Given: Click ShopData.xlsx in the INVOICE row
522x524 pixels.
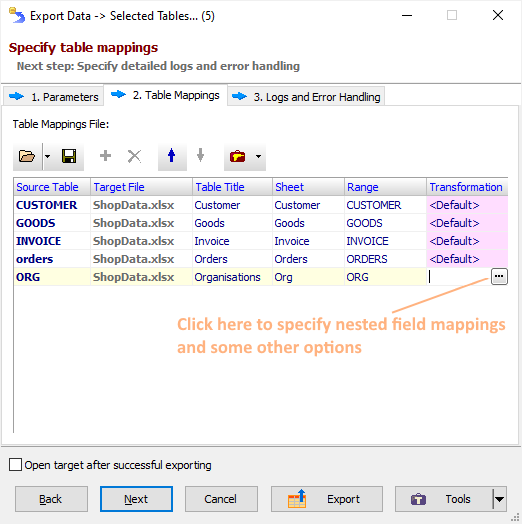Looking at the screenshot, I should pos(141,241).
